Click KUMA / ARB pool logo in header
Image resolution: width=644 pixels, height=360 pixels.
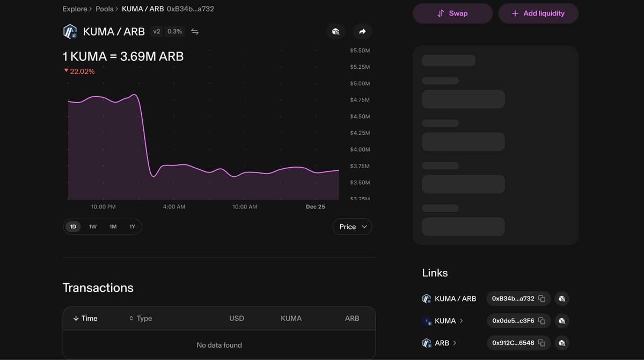coord(70,32)
